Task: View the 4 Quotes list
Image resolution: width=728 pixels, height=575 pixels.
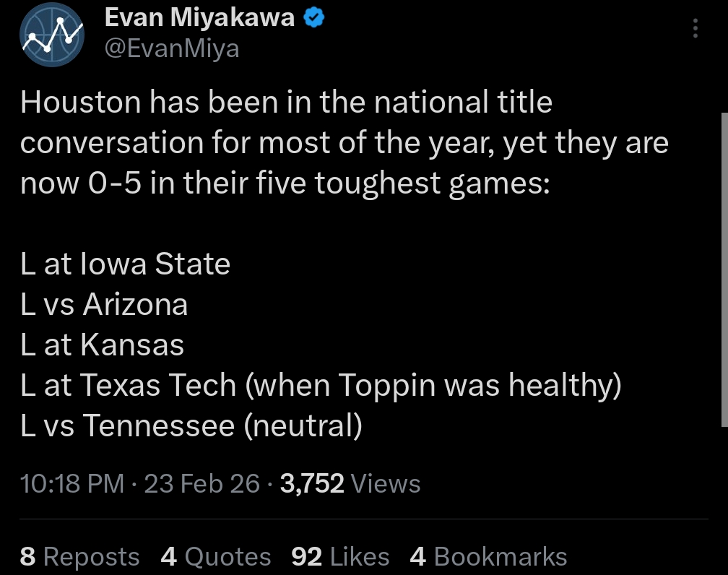Action: point(216,556)
